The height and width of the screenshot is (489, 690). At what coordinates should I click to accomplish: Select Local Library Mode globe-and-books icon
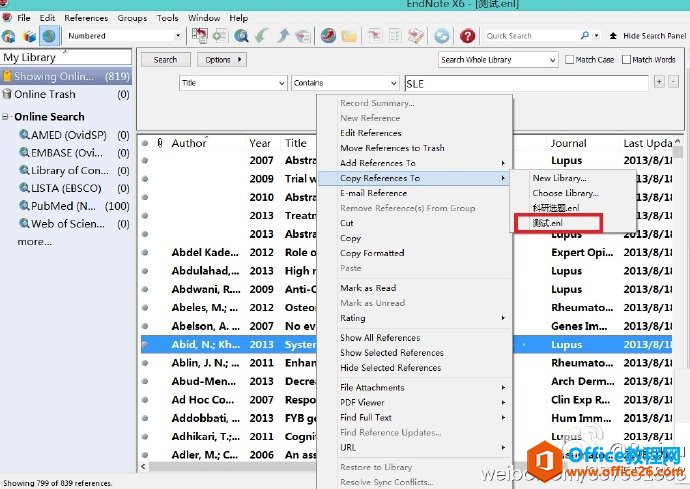click(8, 36)
